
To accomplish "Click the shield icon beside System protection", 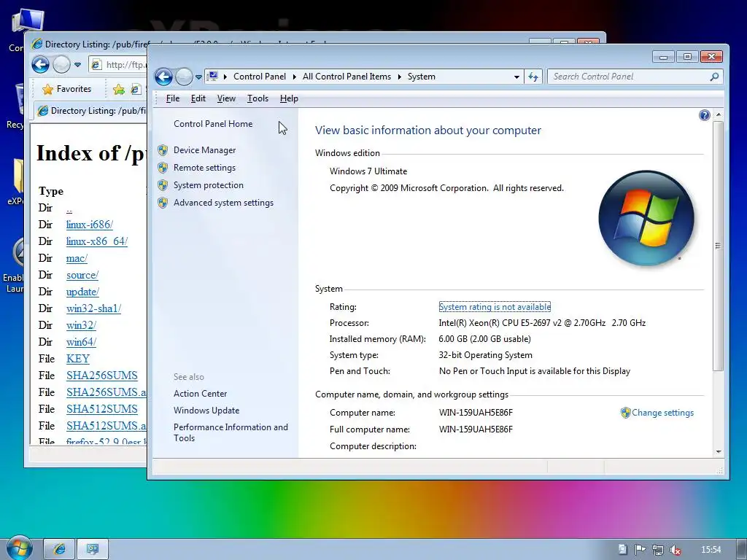I will 163,185.
